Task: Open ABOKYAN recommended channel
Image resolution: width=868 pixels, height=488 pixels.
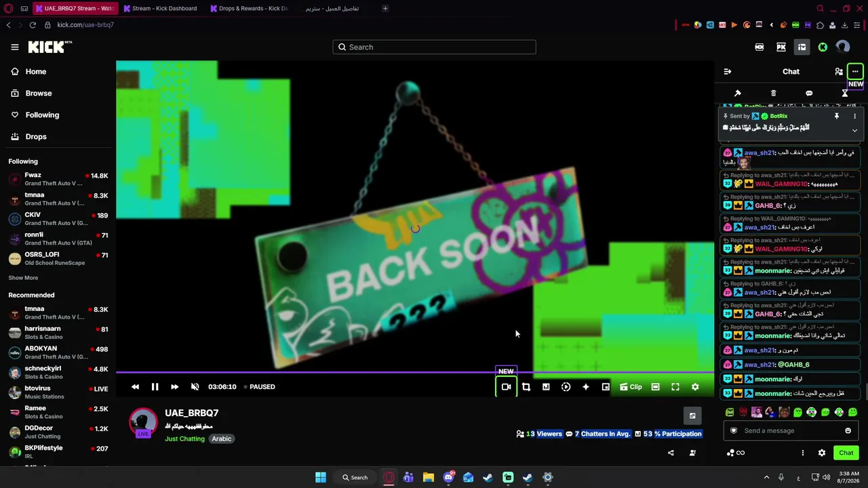Action: [x=58, y=352]
